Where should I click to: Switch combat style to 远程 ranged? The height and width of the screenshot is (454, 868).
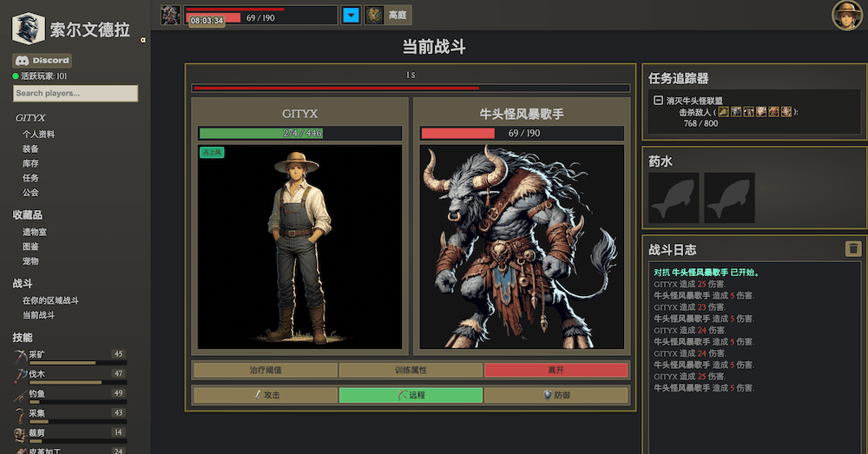click(x=411, y=395)
